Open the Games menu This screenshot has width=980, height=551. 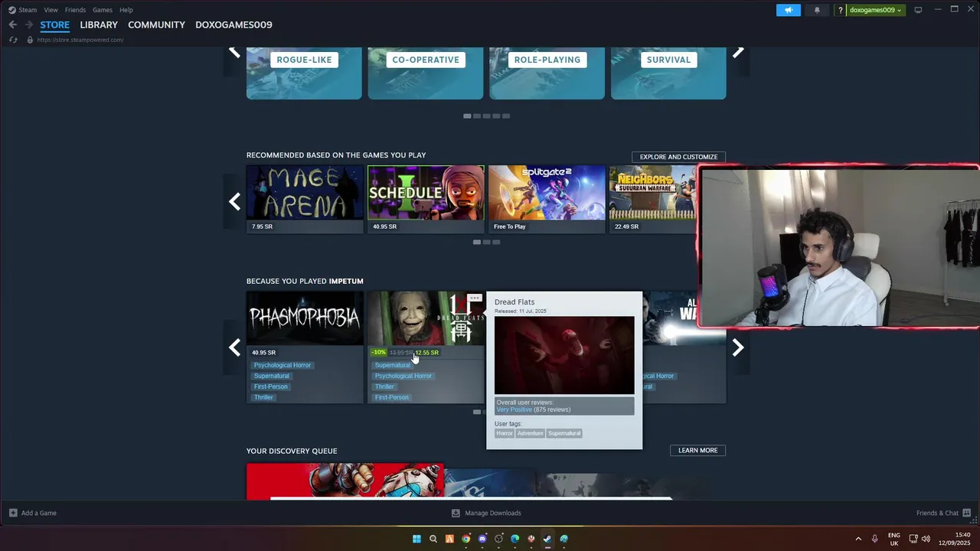102,10
